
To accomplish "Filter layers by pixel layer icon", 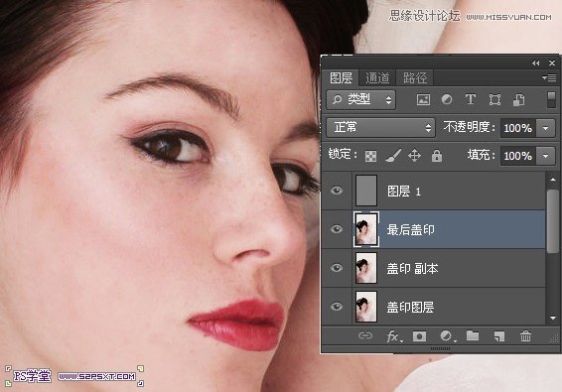I will coord(423,99).
